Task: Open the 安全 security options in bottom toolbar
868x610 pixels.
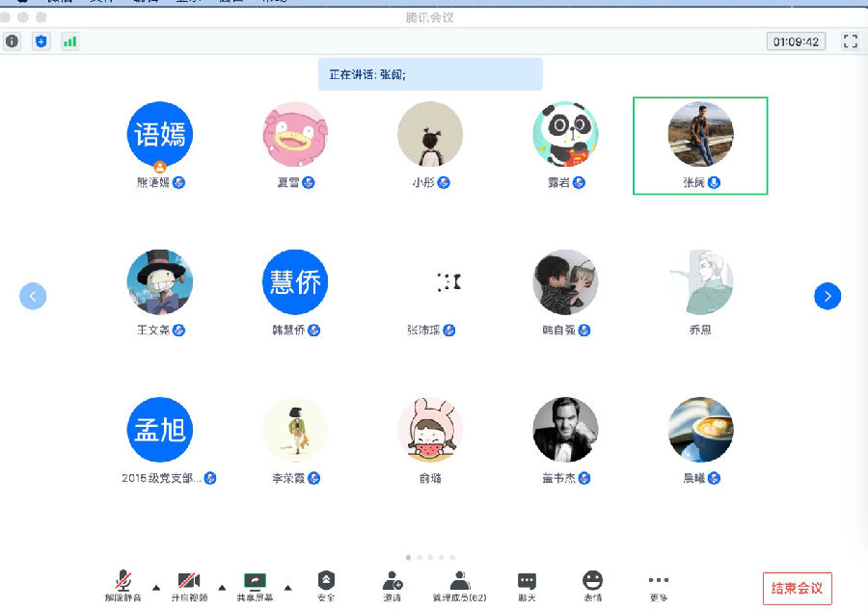Action: coord(326,585)
